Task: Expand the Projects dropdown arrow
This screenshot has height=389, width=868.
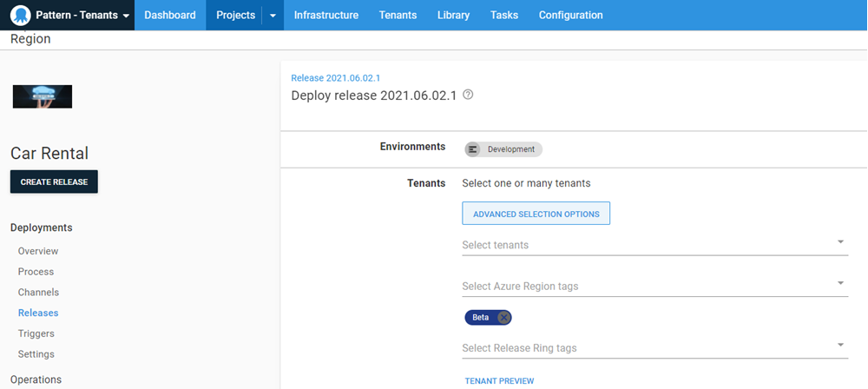Action: point(273,16)
